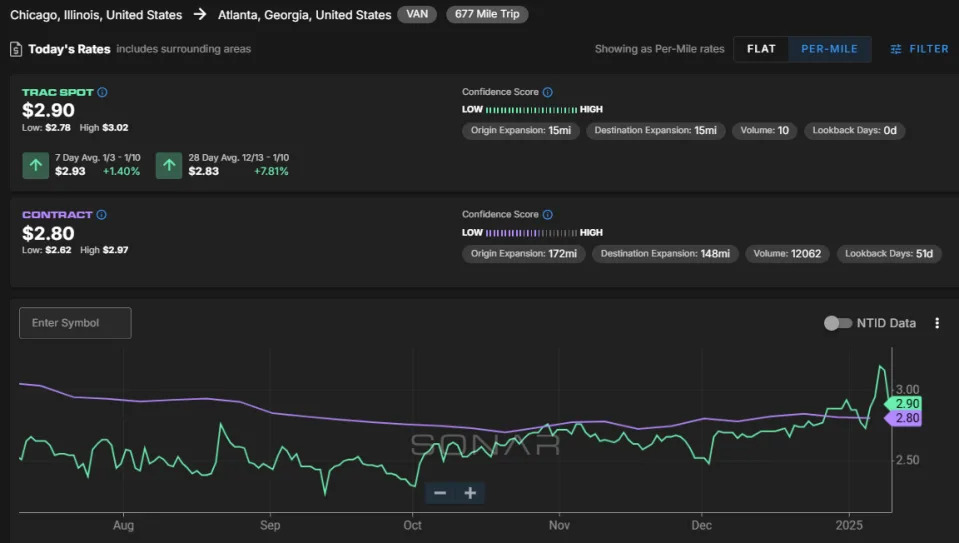Click the 28 Day Avg $2.83 value
The image size is (959, 543).
click(x=204, y=171)
